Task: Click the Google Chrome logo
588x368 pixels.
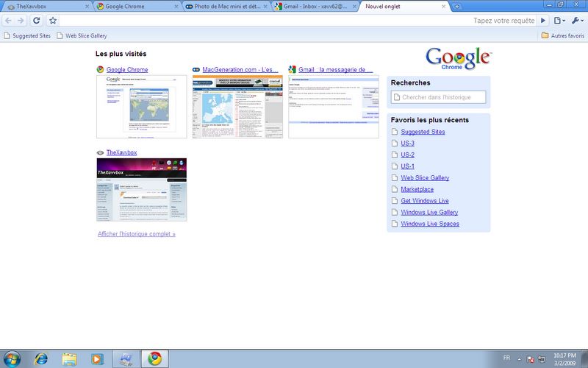Action: click(458, 59)
